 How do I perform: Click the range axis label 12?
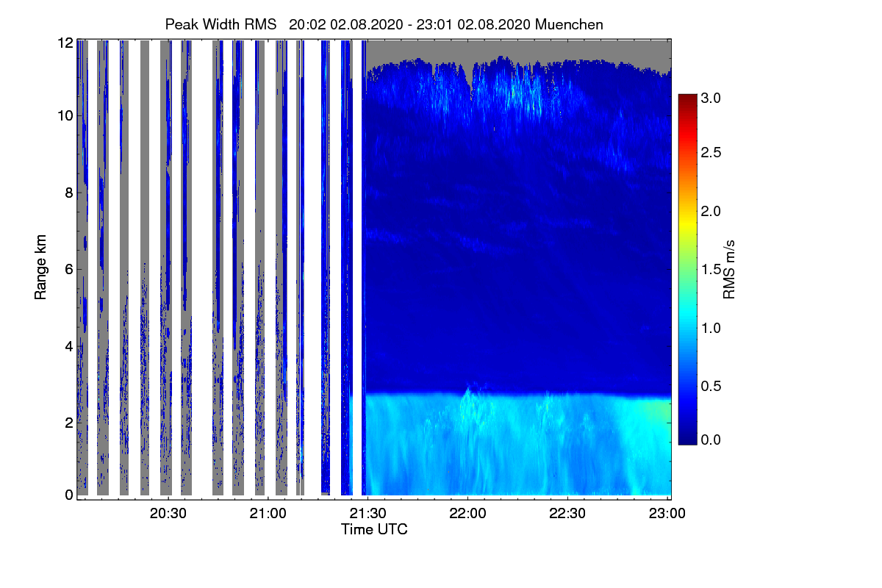point(65,43)
